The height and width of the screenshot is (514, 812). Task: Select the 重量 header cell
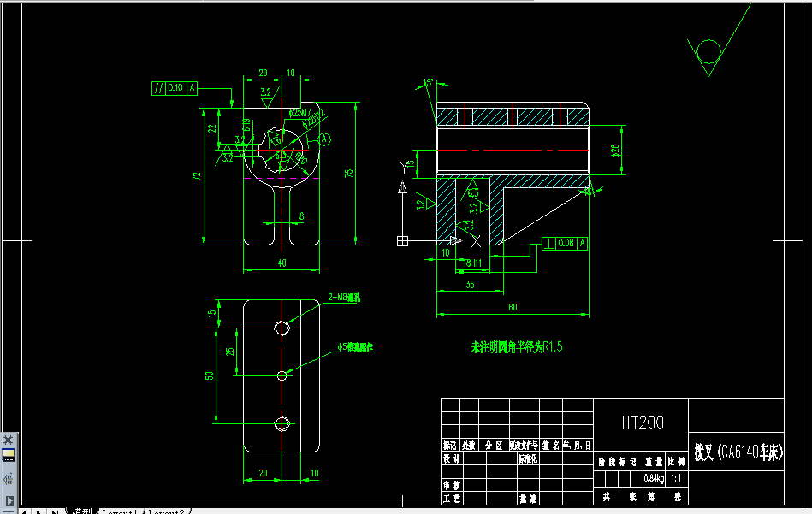(x=654, y=461)
